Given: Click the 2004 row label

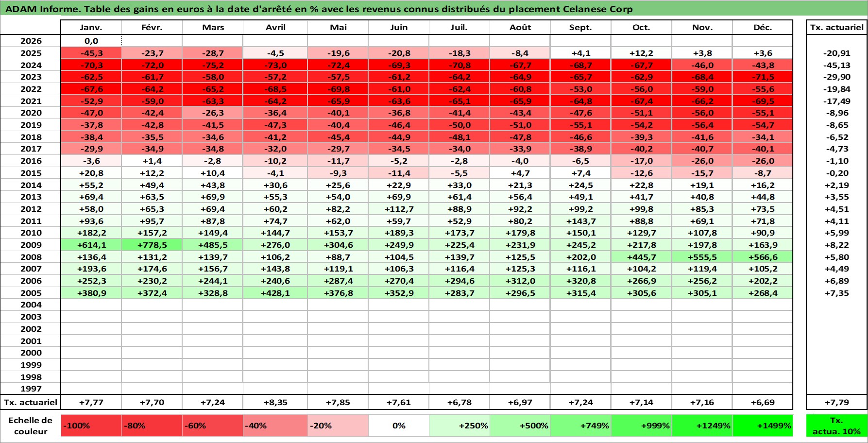Looking at the screenshot, I should [31, 305].
